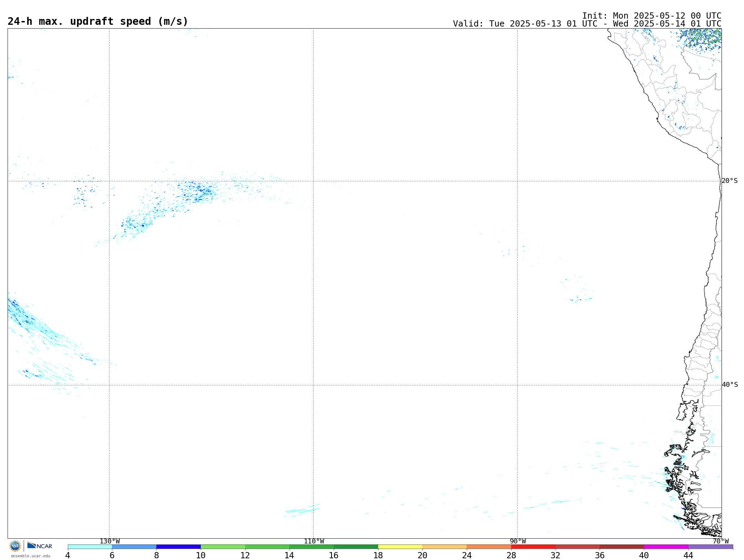Click the orange 24–28 colorbar segment
The height and width of the screenshot is (560, 744).
[489, 547]
